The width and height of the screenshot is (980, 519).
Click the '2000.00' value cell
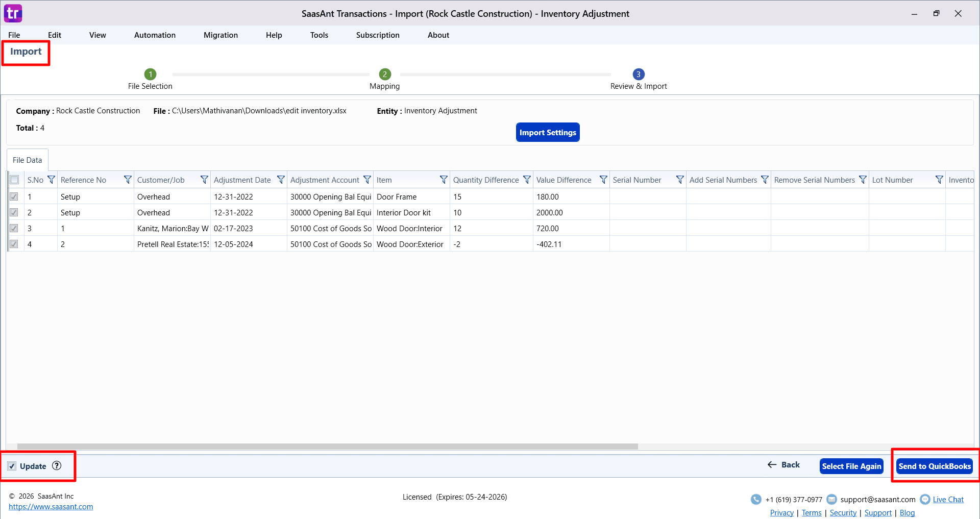[x=571, y=212]
